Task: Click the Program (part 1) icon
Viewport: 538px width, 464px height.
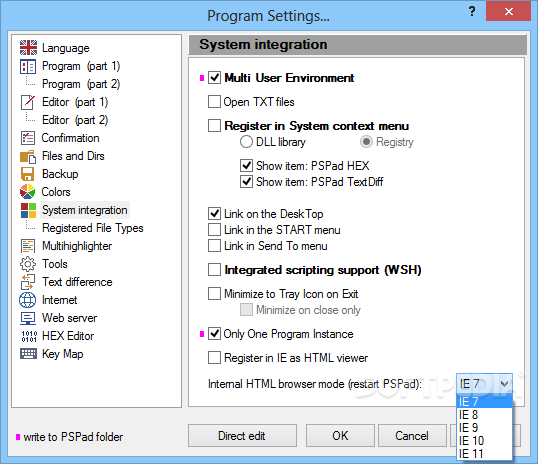Action: click(x=28, y=66)
